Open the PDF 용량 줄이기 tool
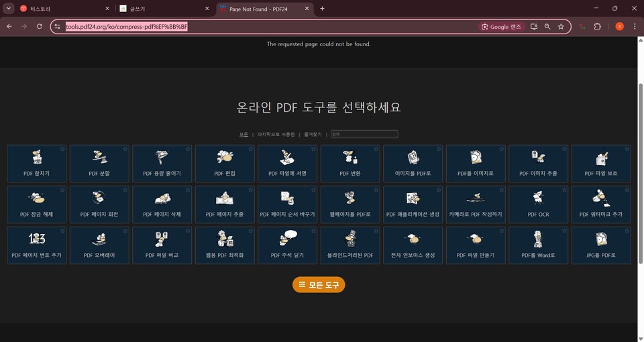Image resolution: width=644 pixels, height=342 pixels. pos(162,164)
